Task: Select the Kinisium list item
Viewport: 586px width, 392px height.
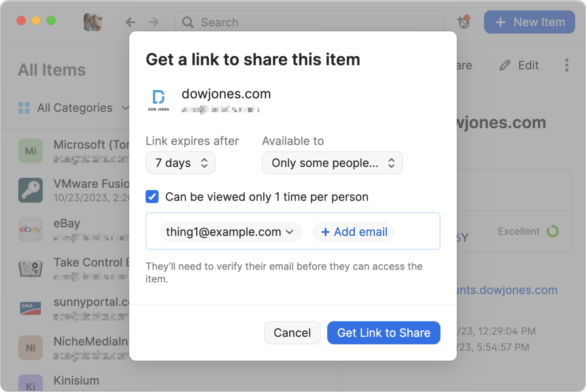Action: coord(169,382)
